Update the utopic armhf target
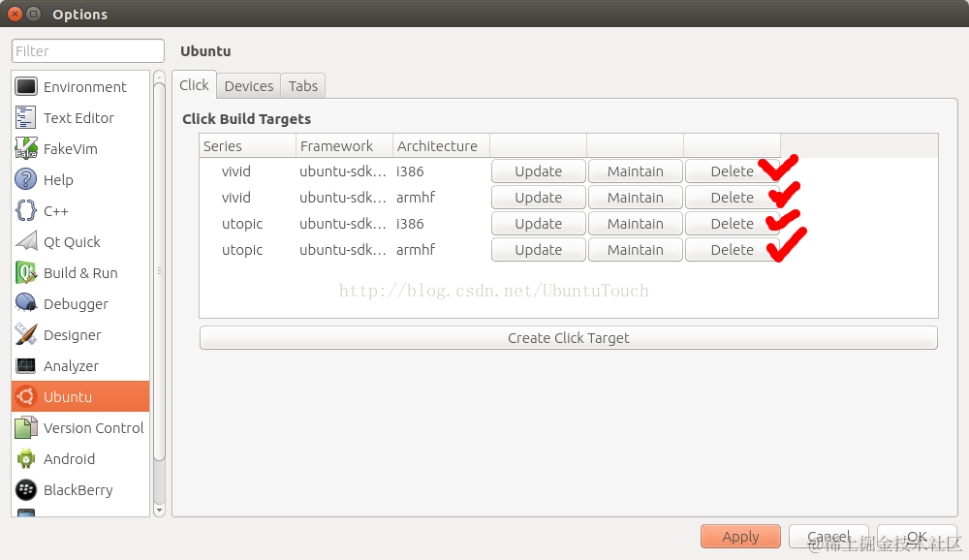Screen dimensions: 969x560 coord(538,250)
